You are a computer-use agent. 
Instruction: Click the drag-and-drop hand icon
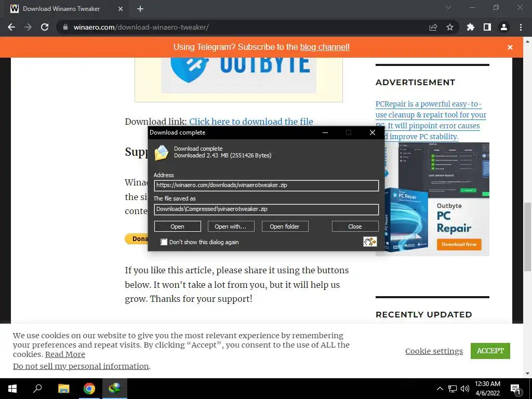click(x=370, y=242)
